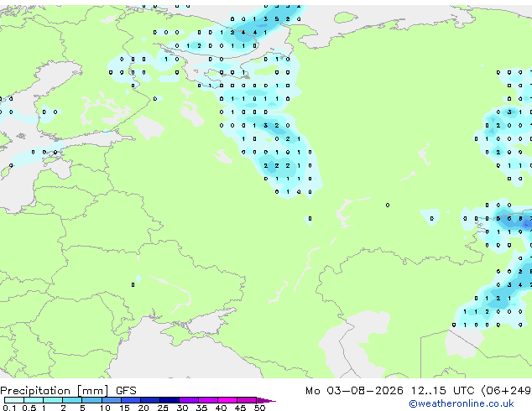
Task: Click the legend value '50'
Action: pos(259,408)
